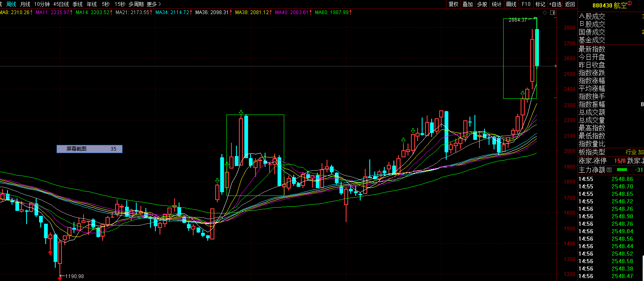Click the 平均涨幅 row
Image resolution: width=644 pixels, height=281 pixels.
point(611,89)
